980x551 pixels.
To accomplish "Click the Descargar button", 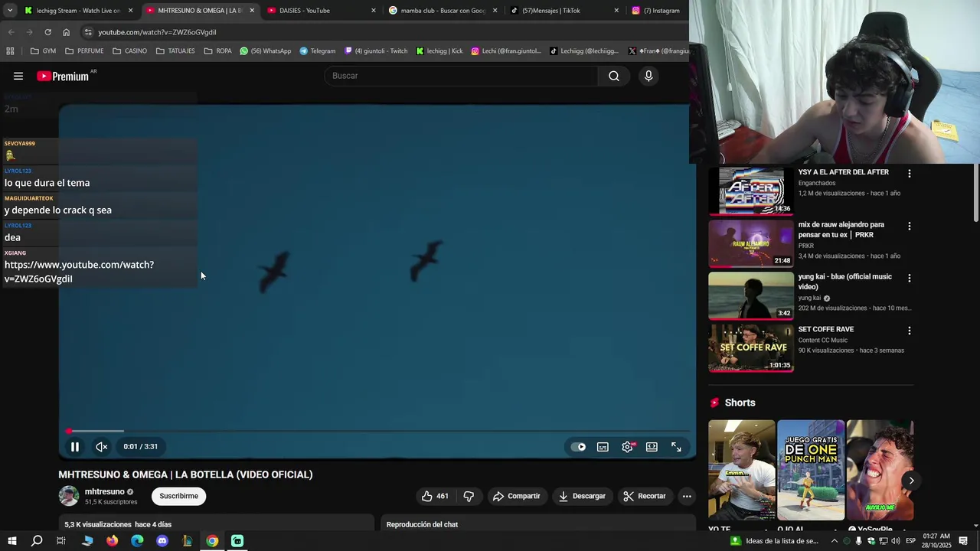I will pyautogui.click(x=582, y=496).
